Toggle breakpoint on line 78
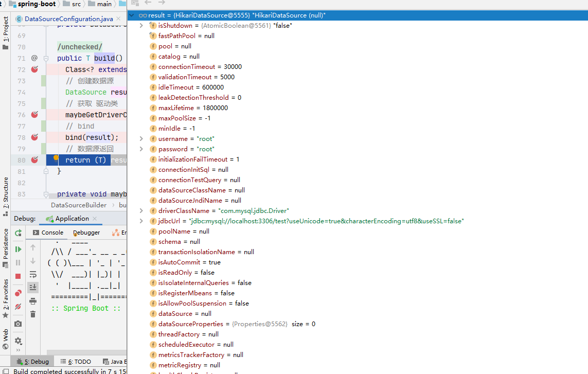588x374 pixels. click(x=34, y=137)
